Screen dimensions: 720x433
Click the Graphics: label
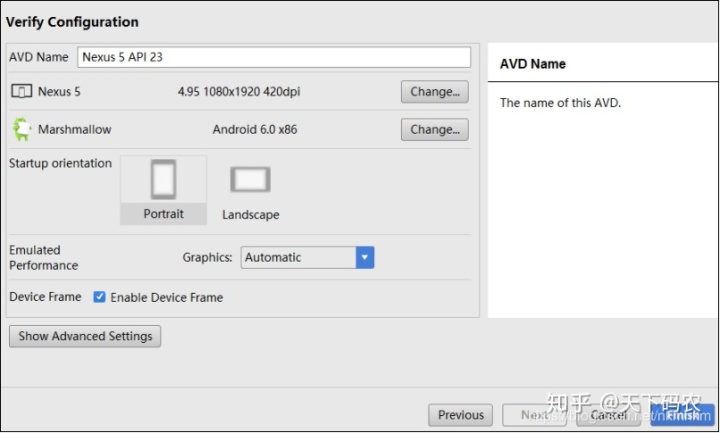click(x=208, y=257)
